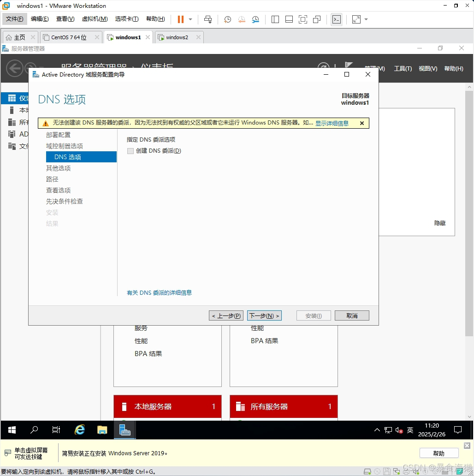Open the stretch guest dropdown arrow
This screenshot has height=476, width=474.
point(366,19)
